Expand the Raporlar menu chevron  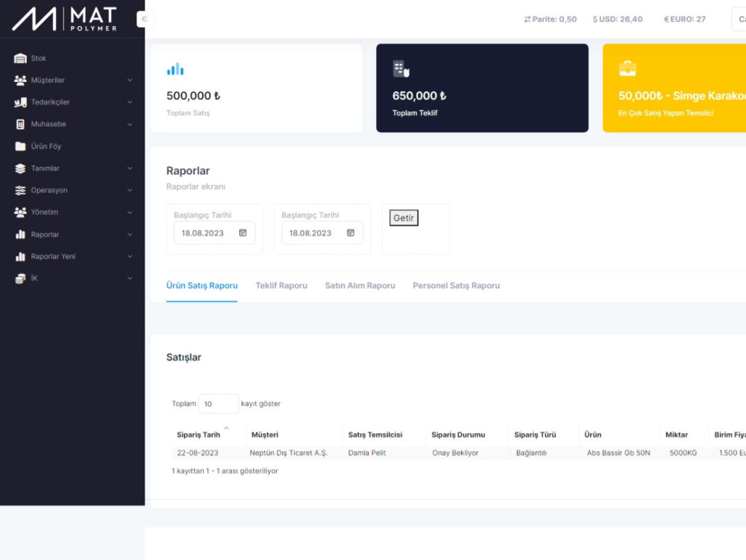[130, 234]
